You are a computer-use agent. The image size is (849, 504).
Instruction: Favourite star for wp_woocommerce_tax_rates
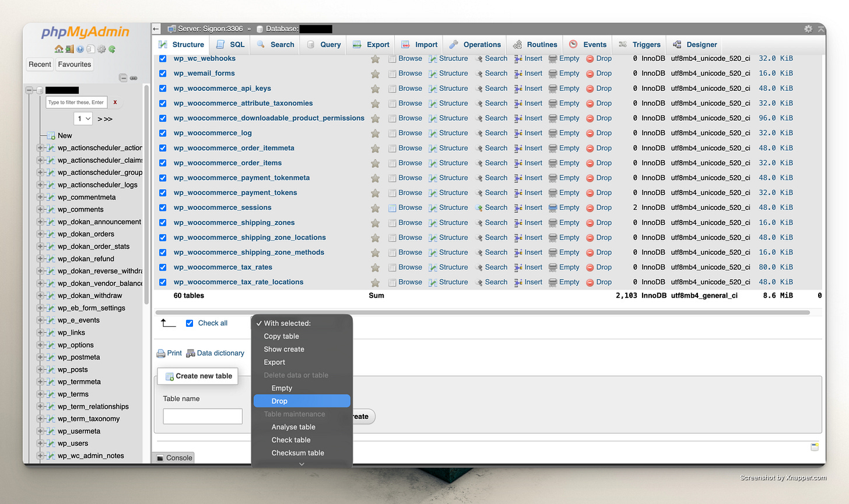click(376, 267)
